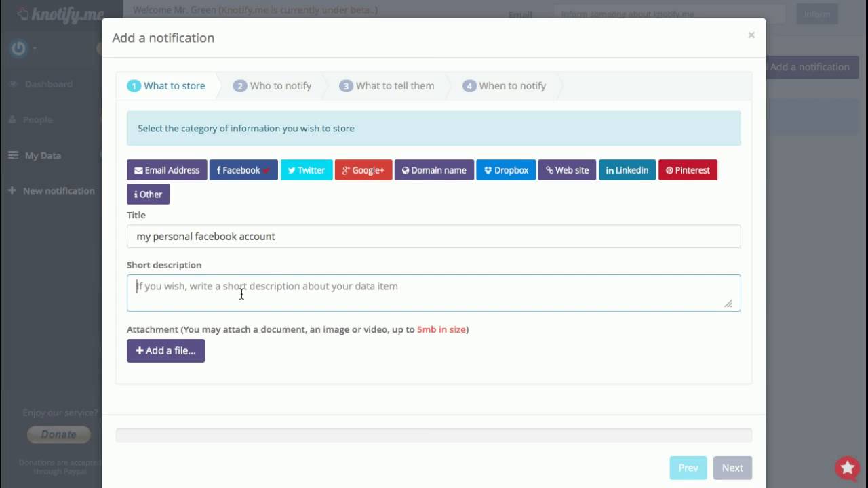The width and height of the screenshot is (868, 488).
Task: Click the textarea resize handle
Action: tap(728, 304)
